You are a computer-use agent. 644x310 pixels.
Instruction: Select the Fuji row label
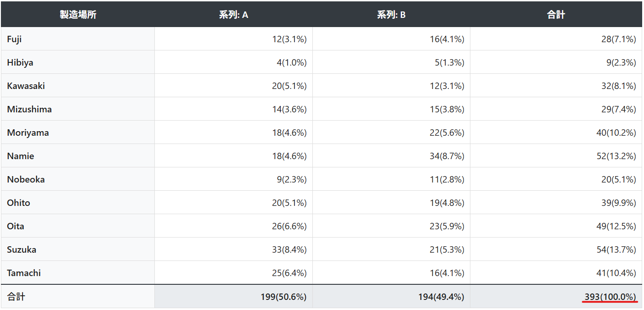pyautogui.click(x=14, y=39)
